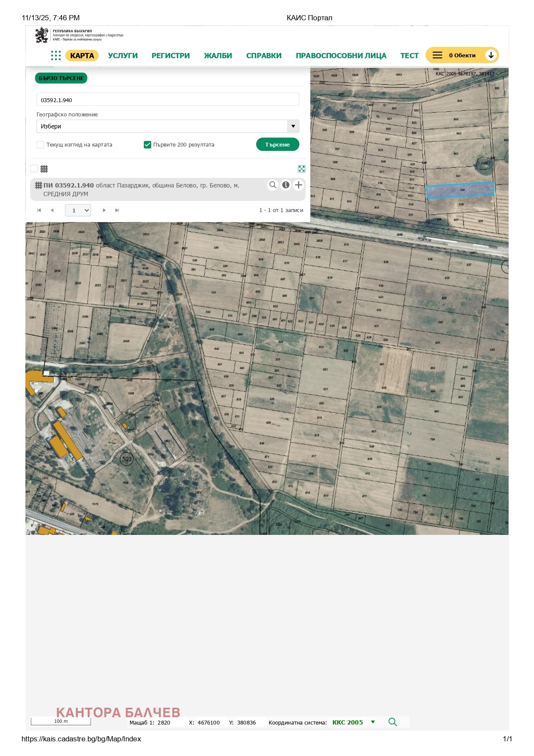The image size is (534, 756).
Task: Go to the last results page
Action: point(117,210)
